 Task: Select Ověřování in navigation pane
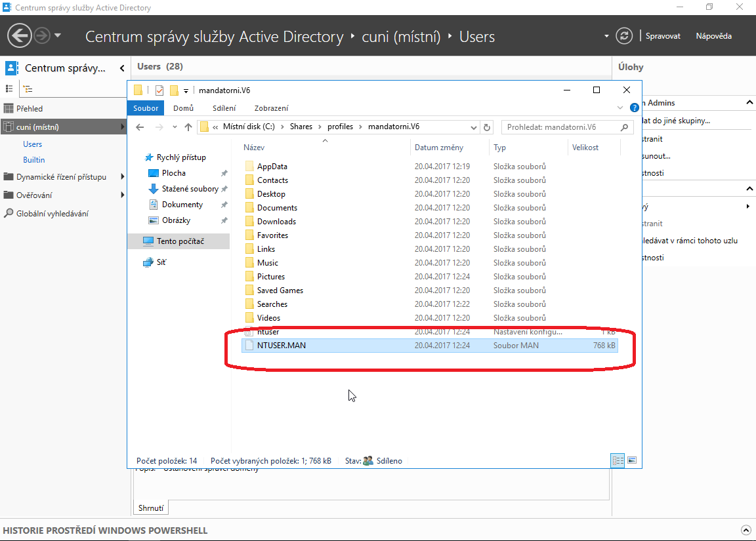pos(33,195)
